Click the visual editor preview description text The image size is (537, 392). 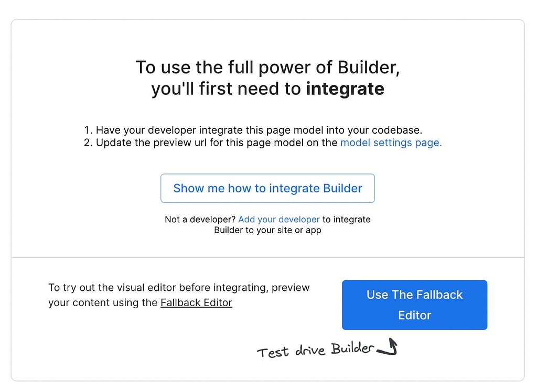coord(179,295)
